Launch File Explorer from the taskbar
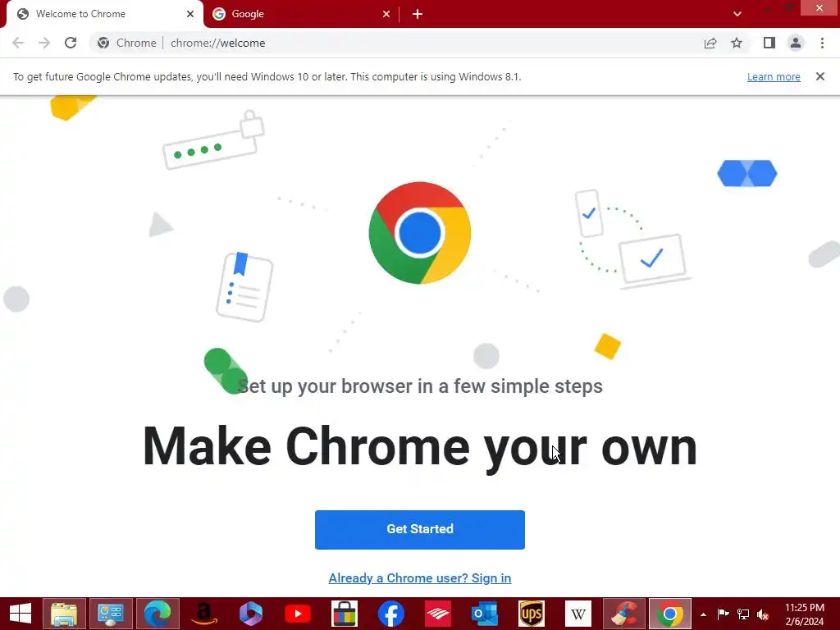The width and height of the screenshot is (840, 630). coord(64,614)
